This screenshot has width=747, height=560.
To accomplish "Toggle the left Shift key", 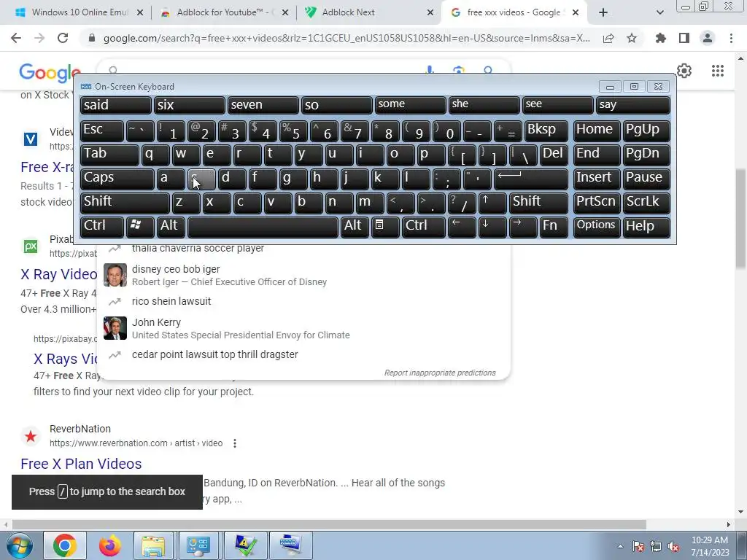I will [124, 203].
